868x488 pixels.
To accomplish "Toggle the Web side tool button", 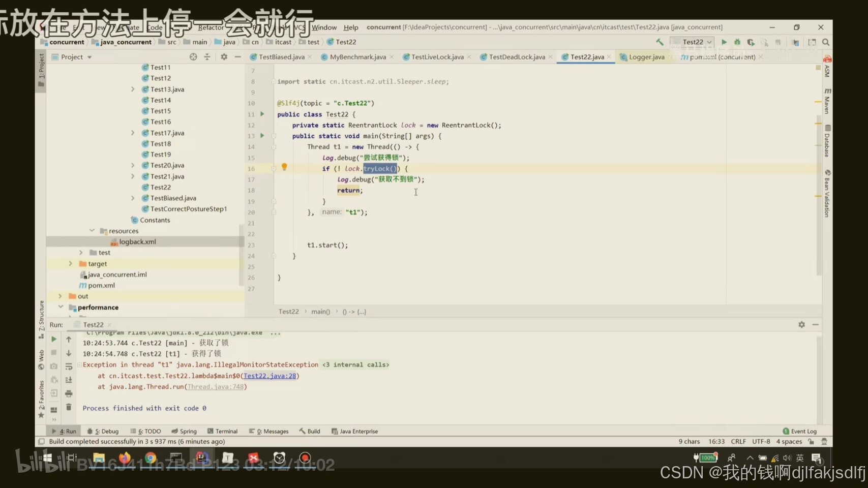I will coord(41,359).
